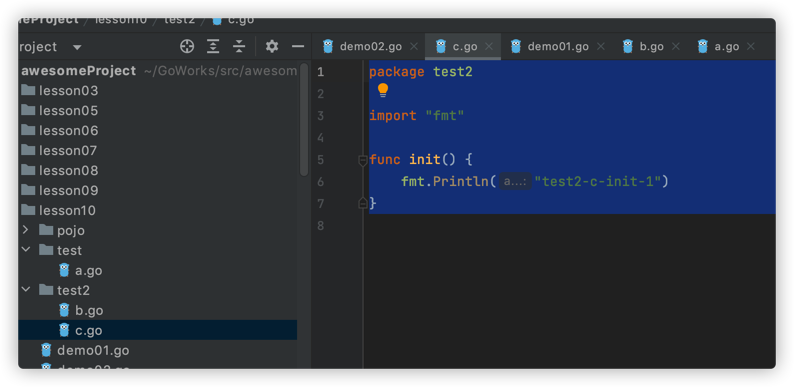Click the package keyword on line 1

(397, 72)
